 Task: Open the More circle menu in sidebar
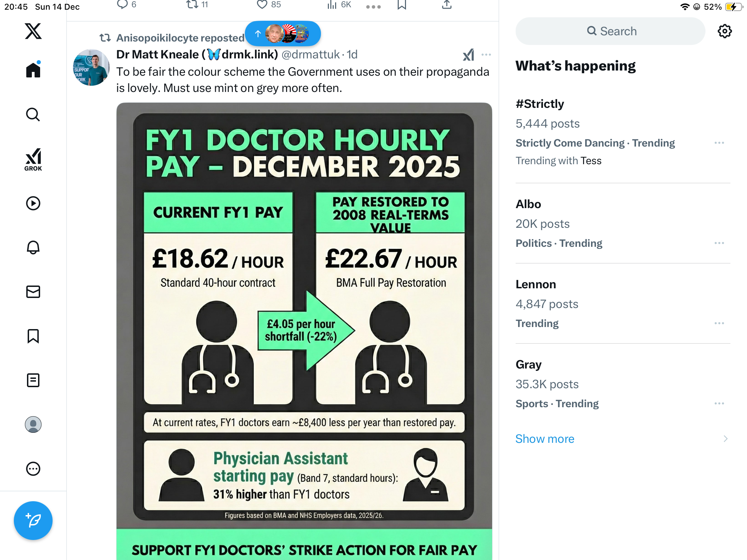tap(33, 468)
